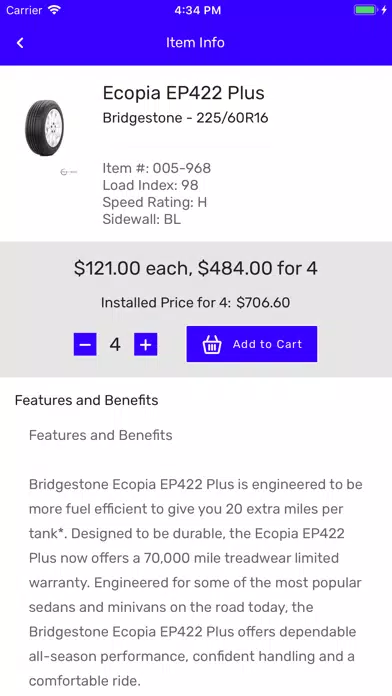Select the quantity value 4

[115, 344]
